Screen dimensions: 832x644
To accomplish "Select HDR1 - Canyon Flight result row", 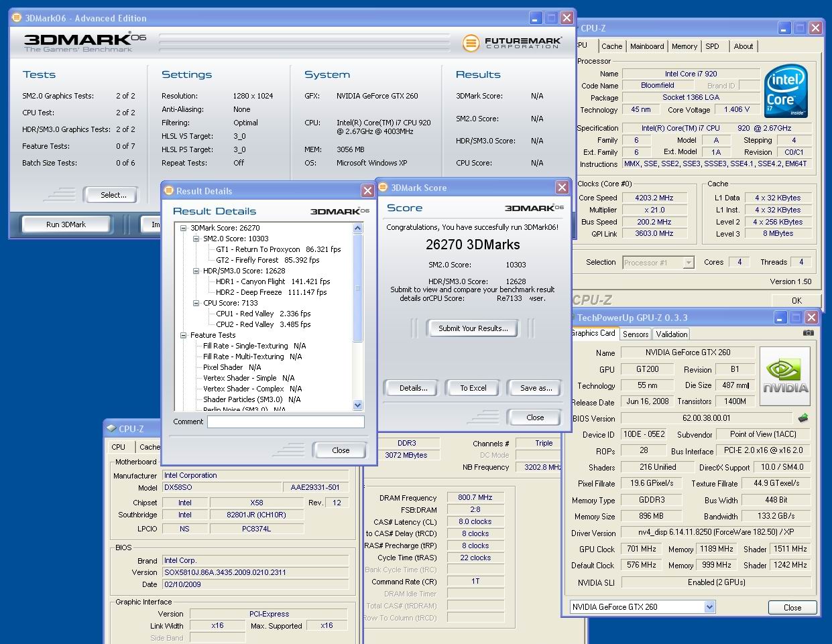I will click(273, 281).
